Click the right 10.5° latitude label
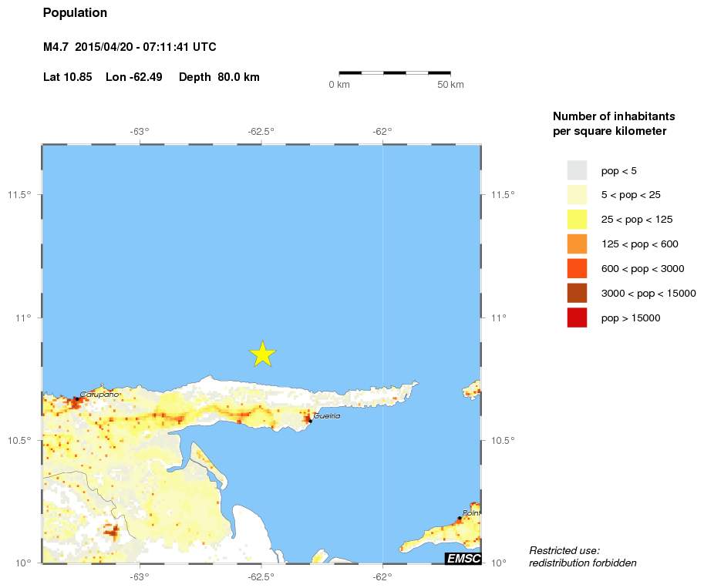The height and width of the screenshot is (588, 704). pyautogui.click(x=503, y=441)
